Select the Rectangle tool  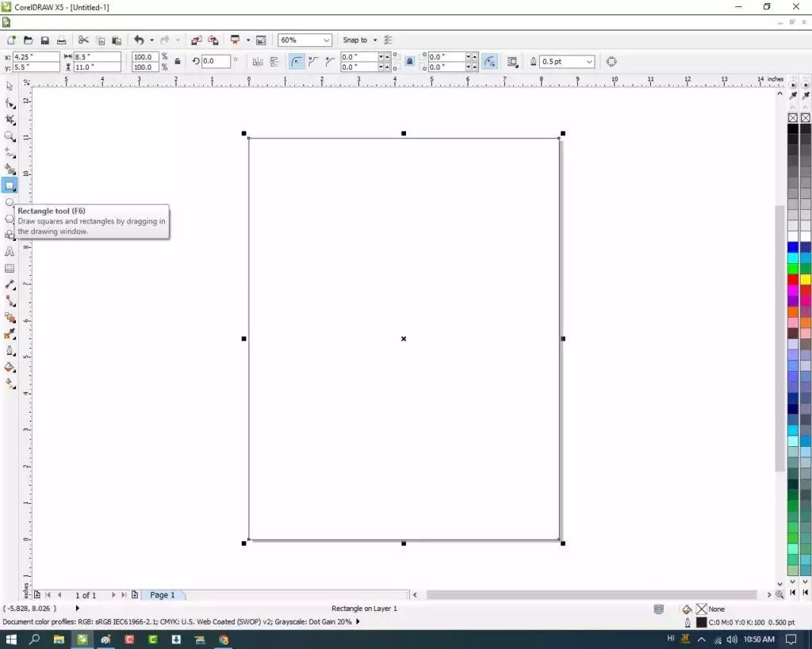click(10, 185)
